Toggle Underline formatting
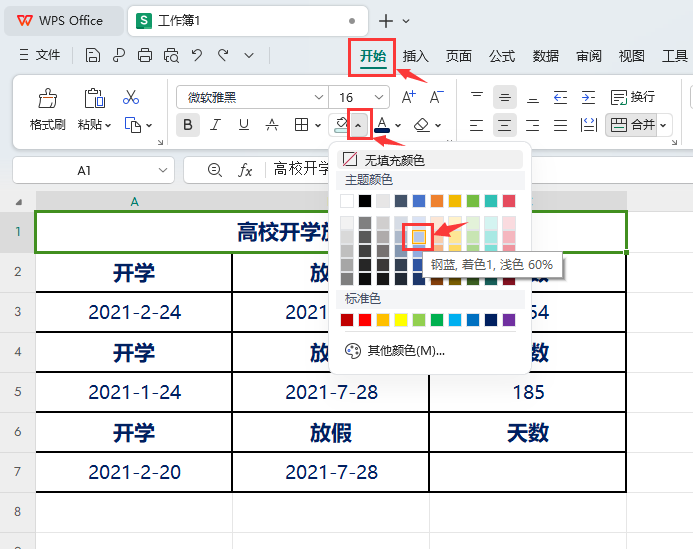The height and width of the screenshot is (549, 693). click(244, 125)
